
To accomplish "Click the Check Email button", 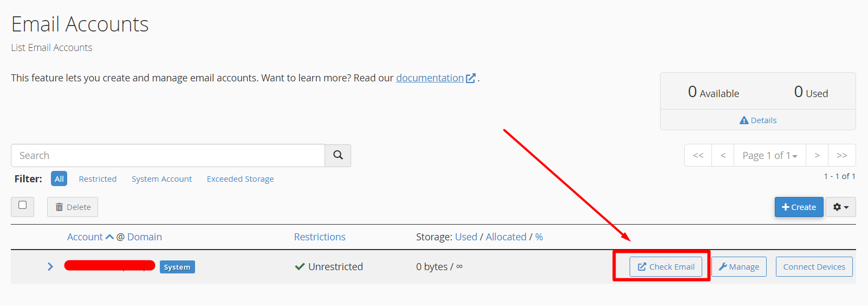I will point(666,267).
